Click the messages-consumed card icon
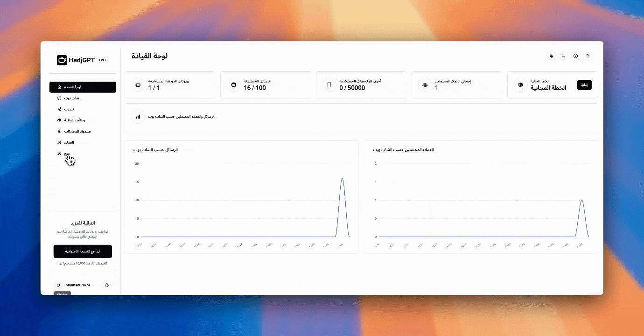The height and width of the screenshot is (336, 644). (x=233, y=85)
